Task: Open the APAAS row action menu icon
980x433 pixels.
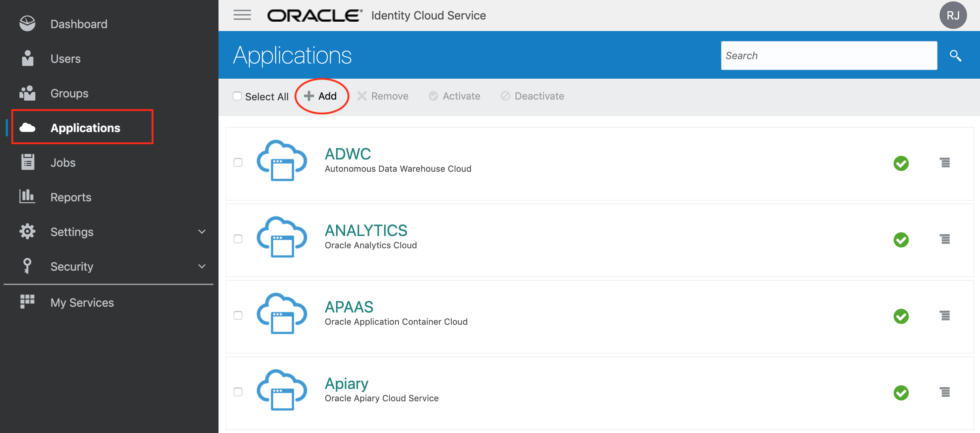Action: [945, 316]
